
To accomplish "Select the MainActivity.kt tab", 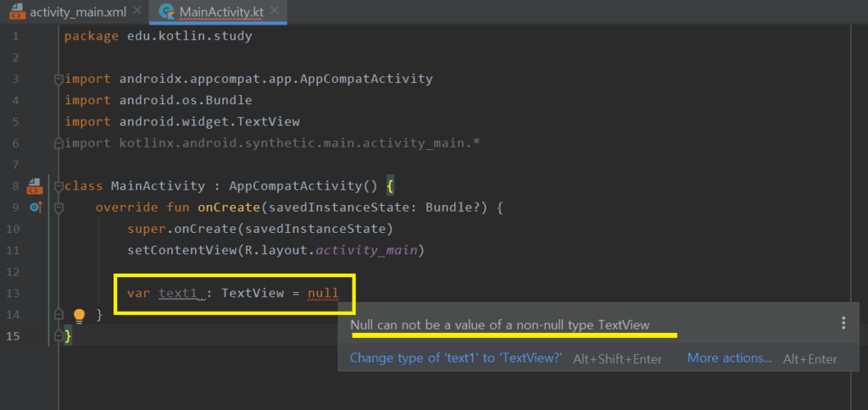I will click(x=220, y=12).
